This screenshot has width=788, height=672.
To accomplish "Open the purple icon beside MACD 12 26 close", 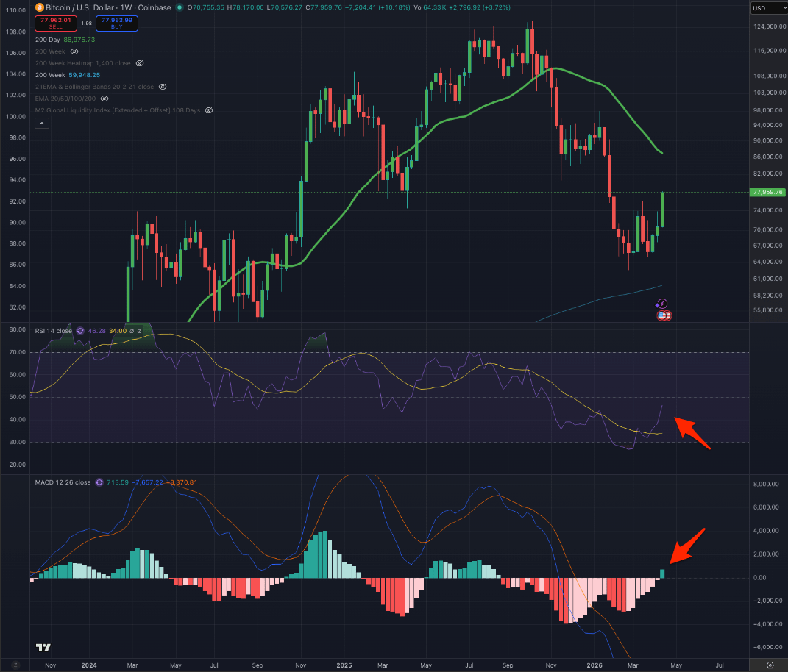I will (99, 482).
